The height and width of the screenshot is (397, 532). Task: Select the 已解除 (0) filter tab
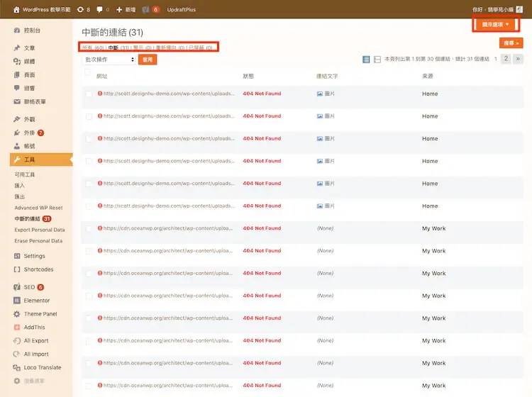point(201,47)
